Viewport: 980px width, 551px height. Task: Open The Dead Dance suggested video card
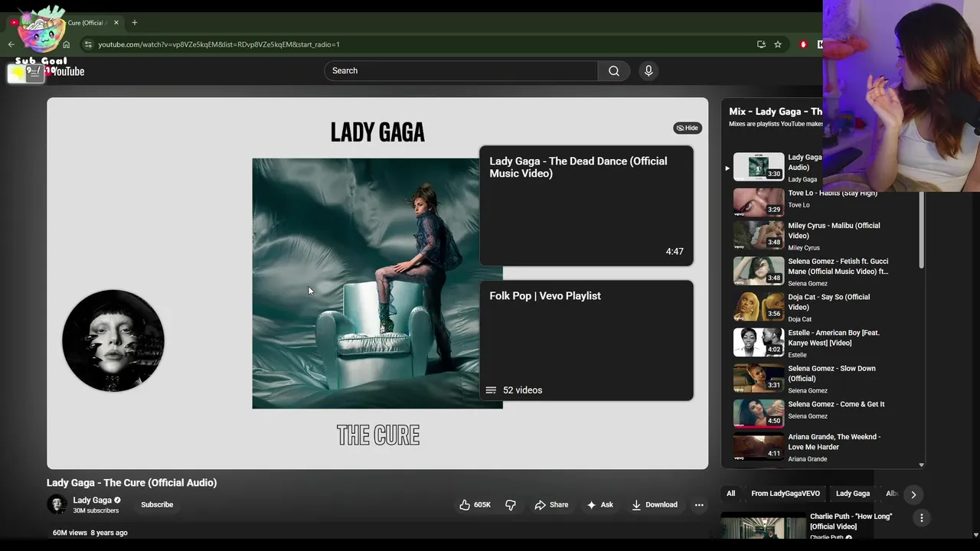point(586,206)
